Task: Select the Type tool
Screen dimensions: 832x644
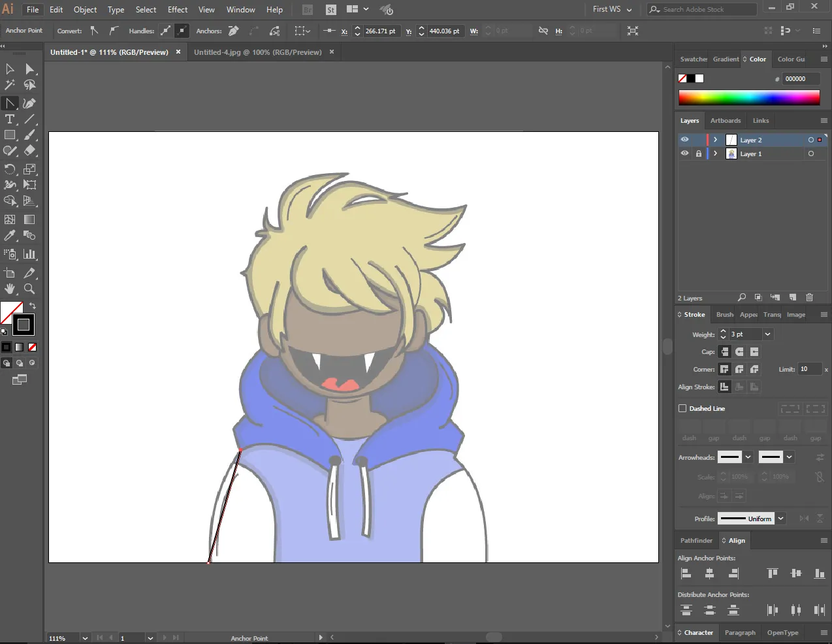Action: [10, 120]
